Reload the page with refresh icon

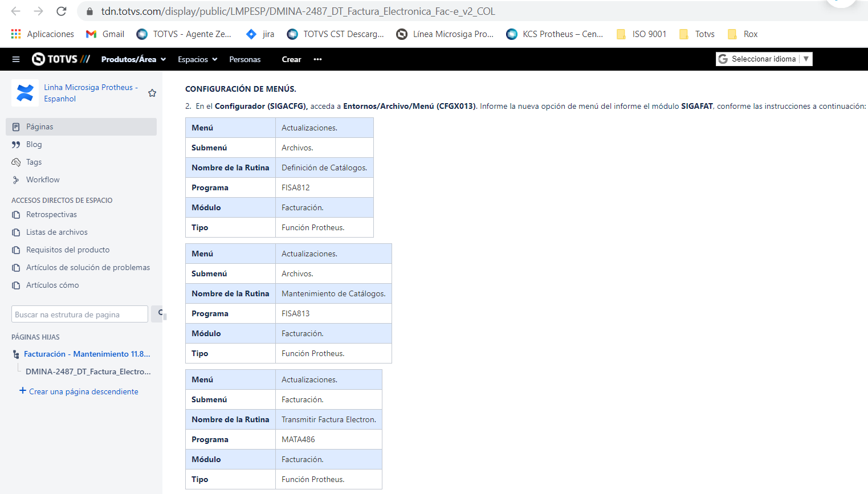coord(62,11)
